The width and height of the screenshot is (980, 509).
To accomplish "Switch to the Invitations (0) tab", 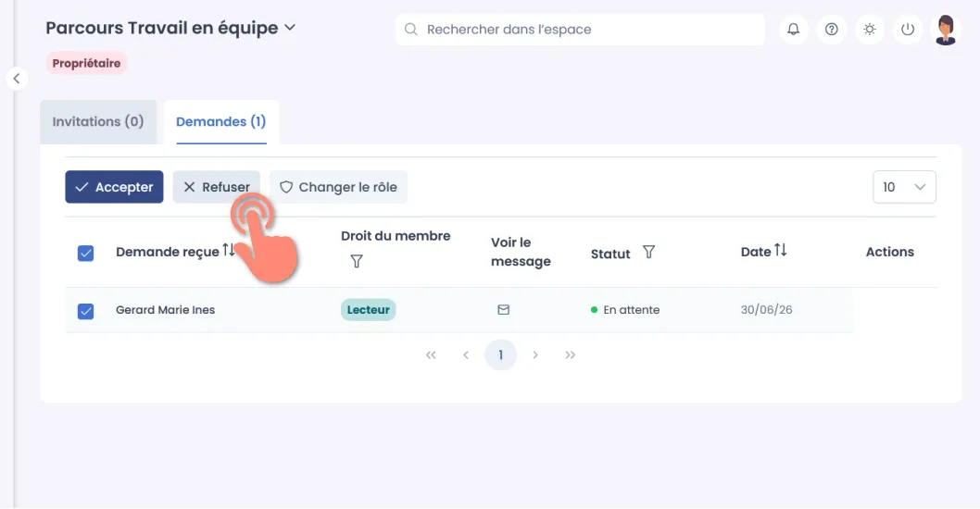I will 98,122.
